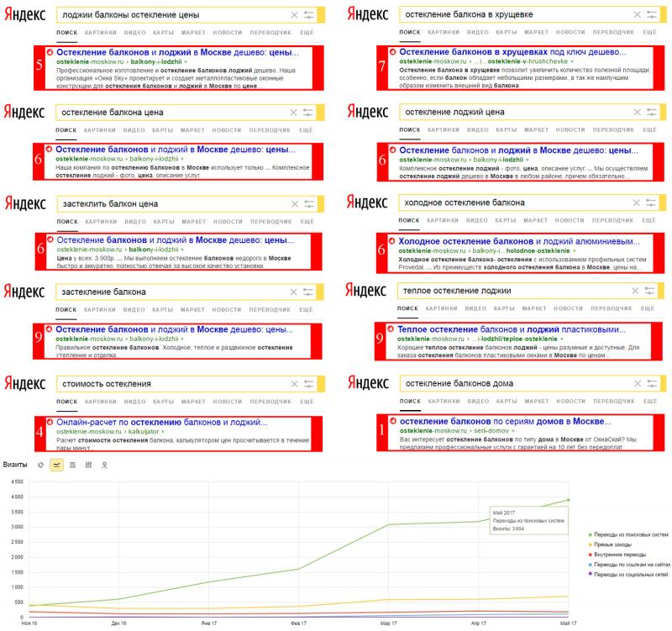This screenshot has width=672, height=631.
Task: Open search settings for 'стоимость остекления'
Action: pyautogui.click(x=309, y=384)
